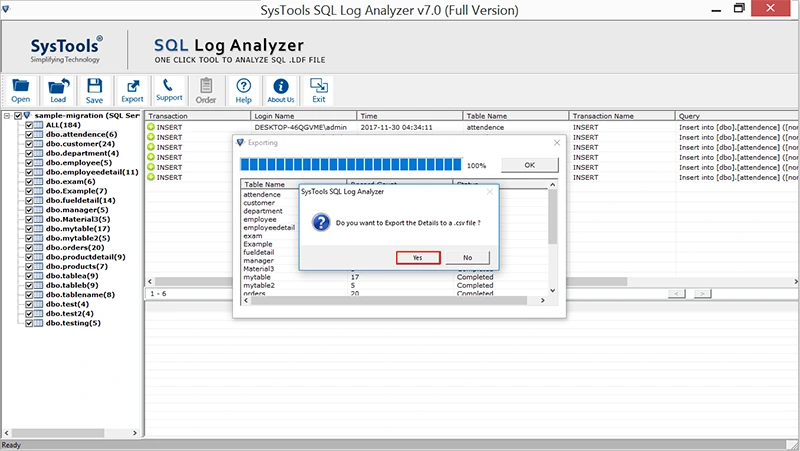
Task: Click 'employeedetail' row in export list
Action: tap(269, 228)
